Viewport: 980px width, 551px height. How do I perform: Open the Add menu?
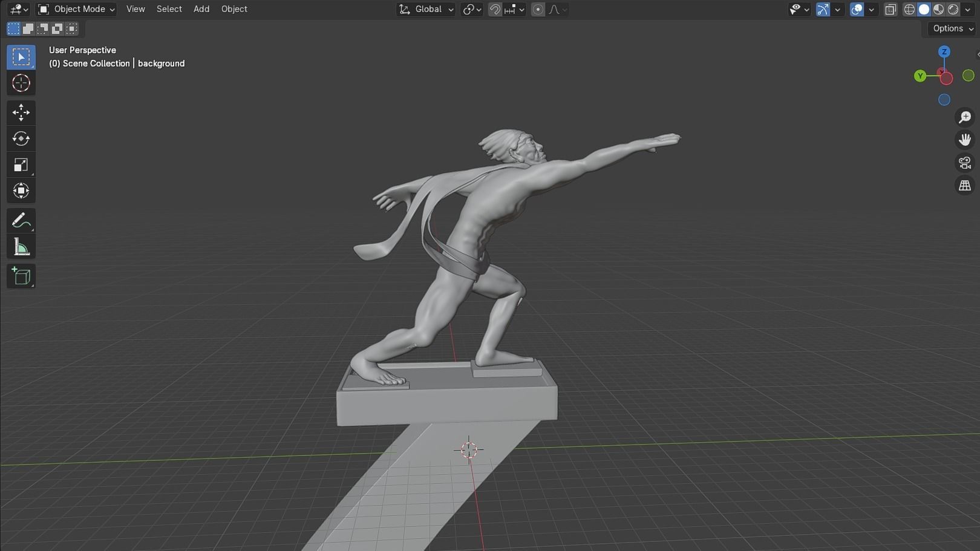coord(201,9)
